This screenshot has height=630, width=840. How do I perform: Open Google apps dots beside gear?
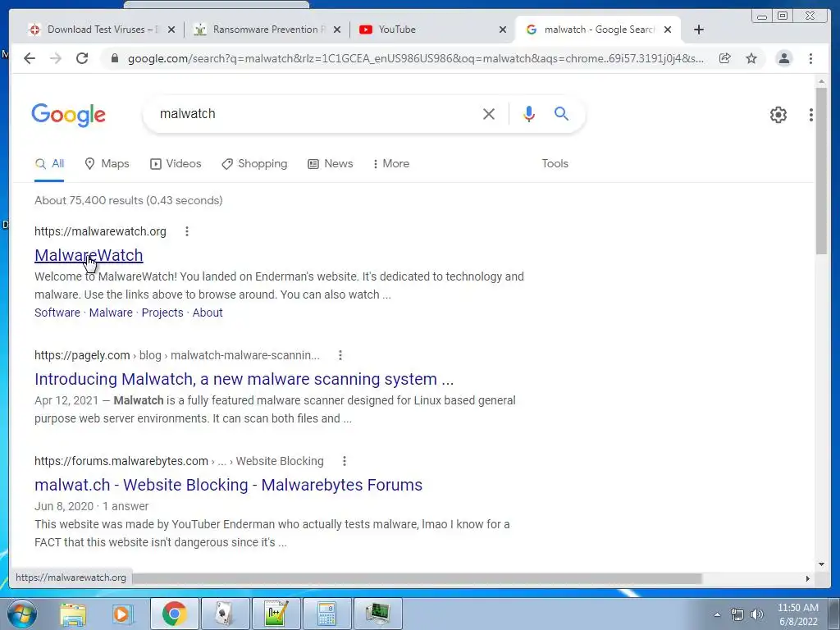810,114
